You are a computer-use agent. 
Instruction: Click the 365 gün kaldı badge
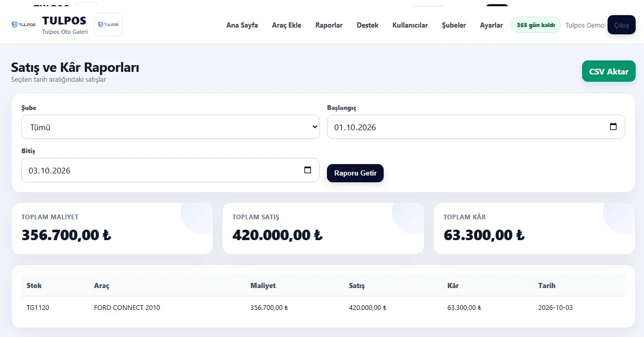pyautogui.click(x=536, y=25)
